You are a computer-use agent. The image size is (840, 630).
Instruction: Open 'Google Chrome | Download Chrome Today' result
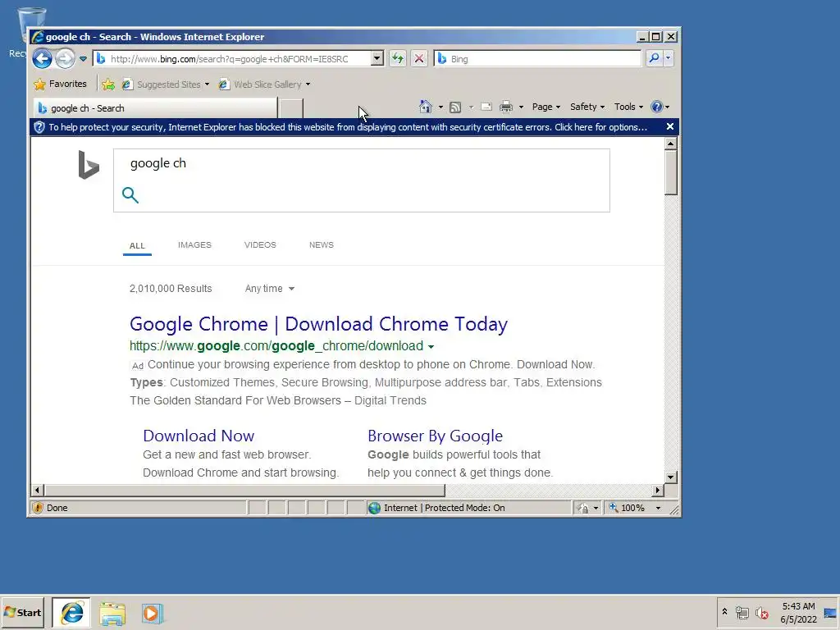[318, 324]
